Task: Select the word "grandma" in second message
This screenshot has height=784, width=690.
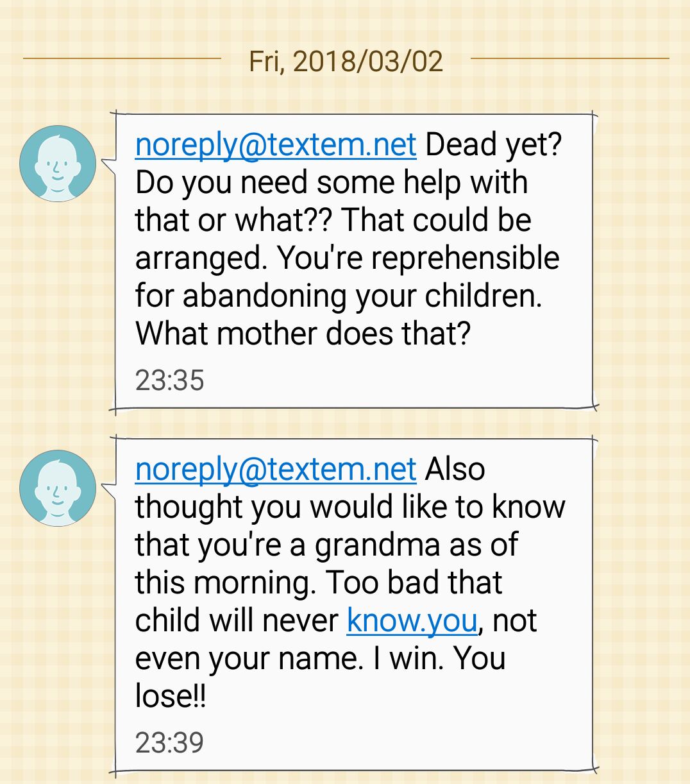Action: pyautogui.click(x=377, y=545)
